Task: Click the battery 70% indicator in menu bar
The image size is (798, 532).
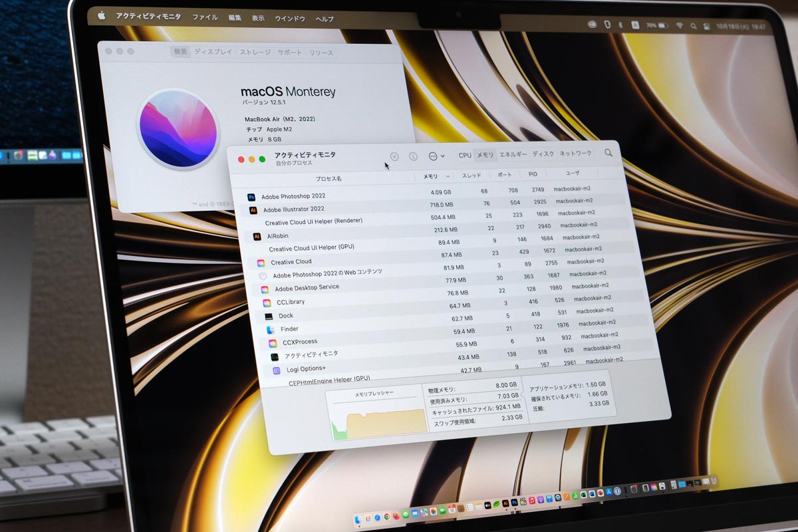Action: click(x=657, y=25)
